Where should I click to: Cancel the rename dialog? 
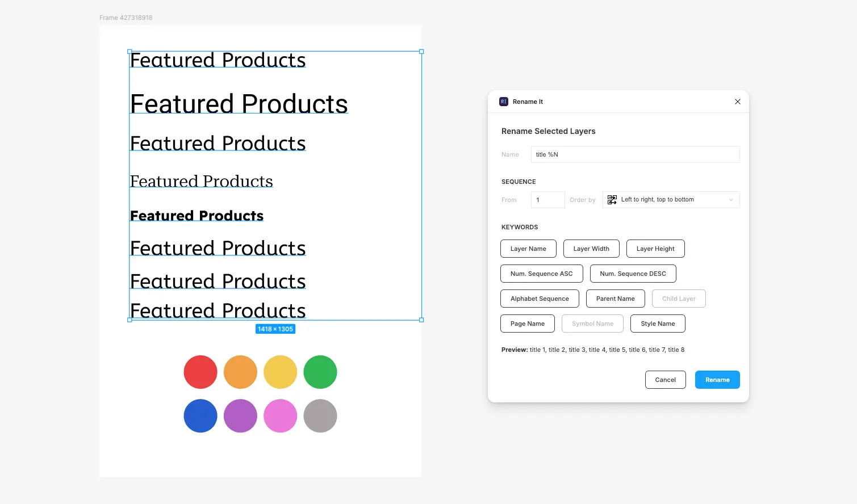click(665, 380)
